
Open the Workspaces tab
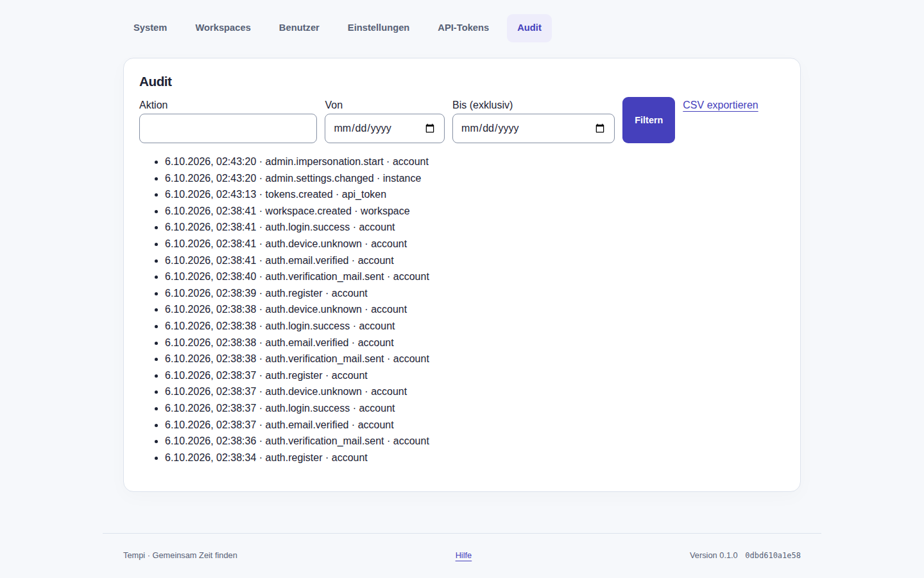pyautogui.click(x=223, y=28)
